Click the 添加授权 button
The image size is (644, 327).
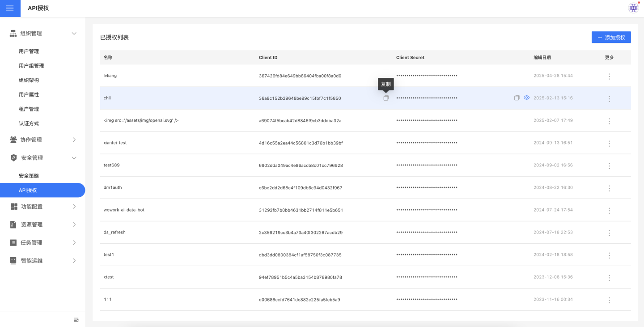click(611, 38)
